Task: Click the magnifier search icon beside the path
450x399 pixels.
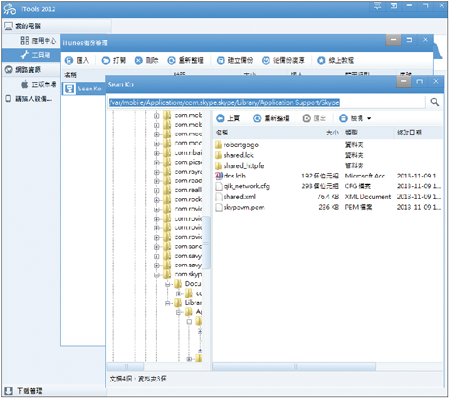Action: tap(434, 102)
